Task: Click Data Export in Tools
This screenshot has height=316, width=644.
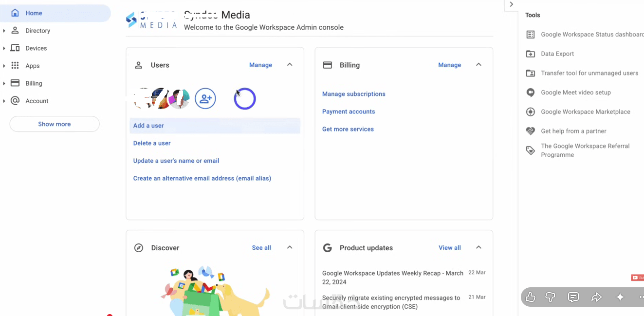Action: pos(557,54)
